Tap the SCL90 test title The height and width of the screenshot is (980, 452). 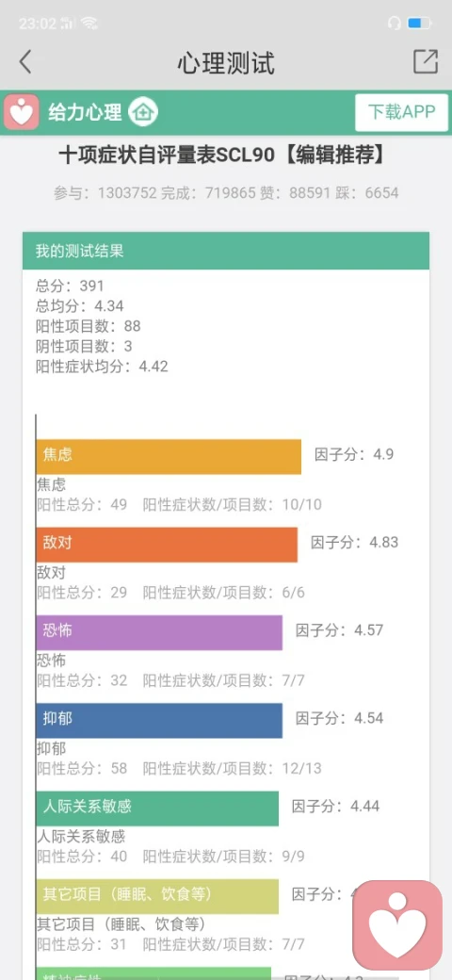[222, 155]
